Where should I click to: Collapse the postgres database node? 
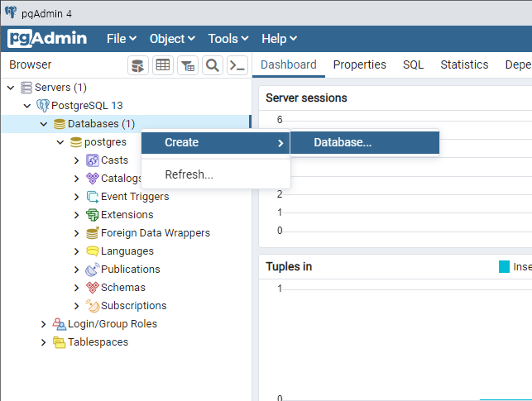tap(60, 142)
